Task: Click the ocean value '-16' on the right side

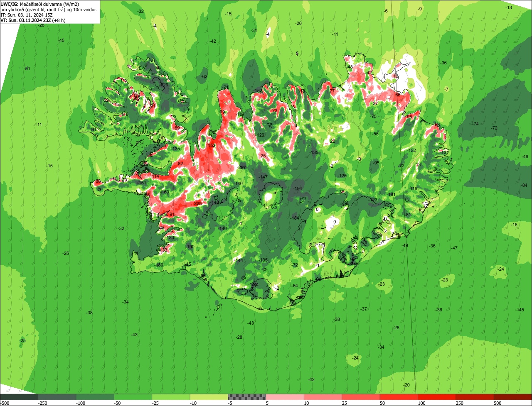Action: (515, 225)
